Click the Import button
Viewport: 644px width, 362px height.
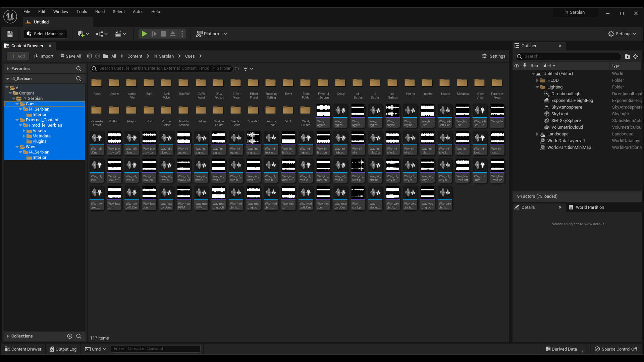(44, 56)
